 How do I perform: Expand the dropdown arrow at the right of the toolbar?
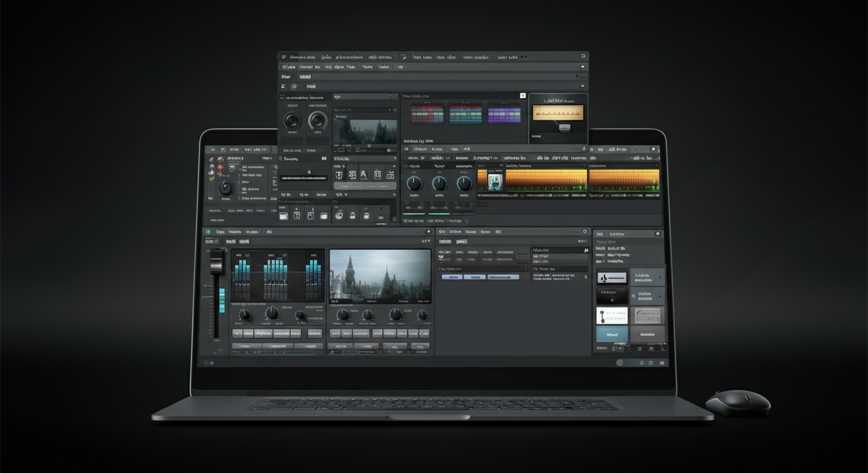point(582,67)
